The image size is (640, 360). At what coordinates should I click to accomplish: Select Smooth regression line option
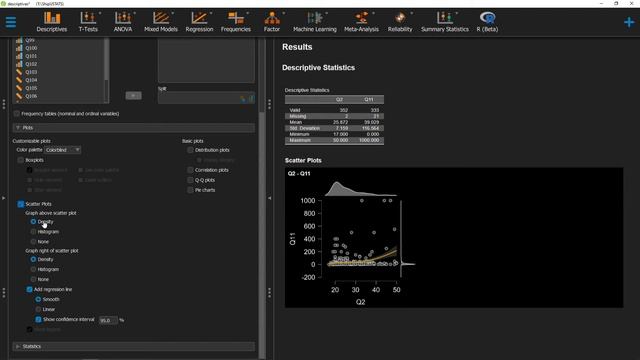[38, 300]
